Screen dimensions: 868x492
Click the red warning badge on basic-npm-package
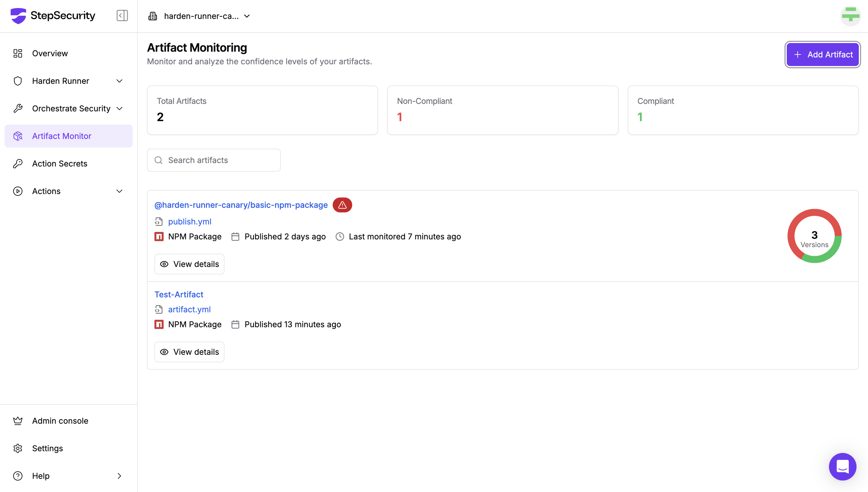click(x=342, y=205)
